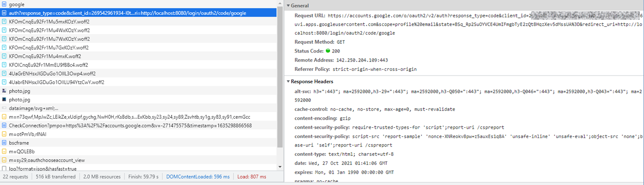Click the DOMContentLoaded 596 ms status text

point(198,177)
